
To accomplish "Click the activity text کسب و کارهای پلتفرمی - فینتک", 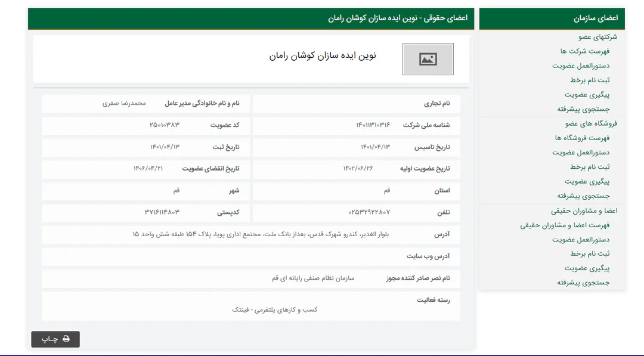I will click(275, 309).
